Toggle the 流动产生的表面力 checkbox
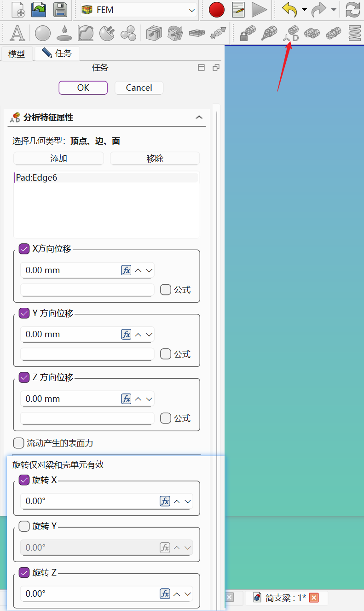364x611 pixels. 18,443
